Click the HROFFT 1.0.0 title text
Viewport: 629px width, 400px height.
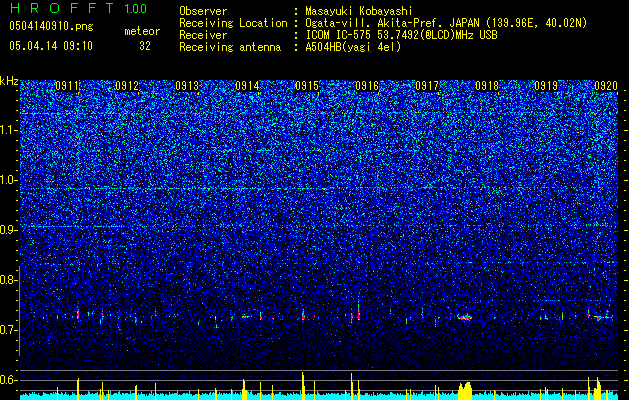[78, 8]
